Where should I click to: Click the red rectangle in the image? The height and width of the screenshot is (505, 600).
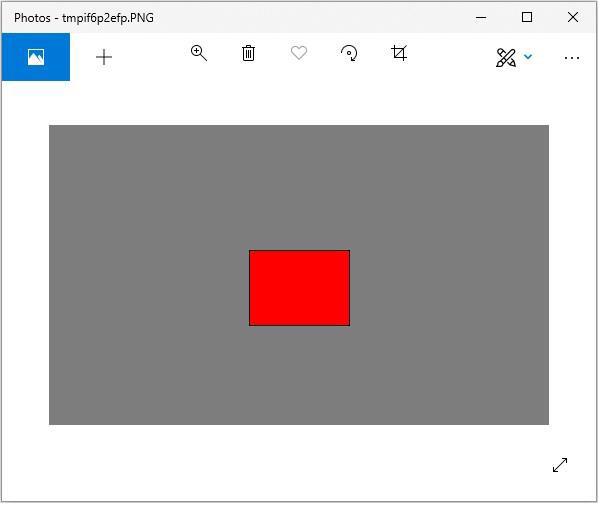pyautogui.click(x=299, y=288)
